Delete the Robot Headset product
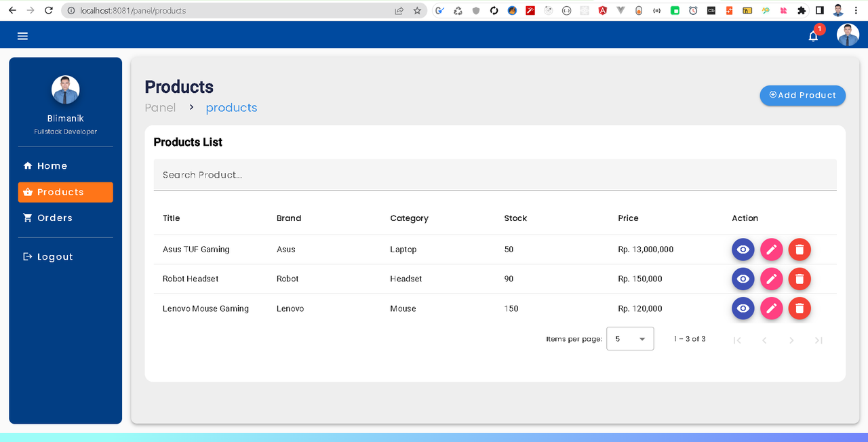The height and width of the screenshot is (442, 868). click(x=800, y=279)
